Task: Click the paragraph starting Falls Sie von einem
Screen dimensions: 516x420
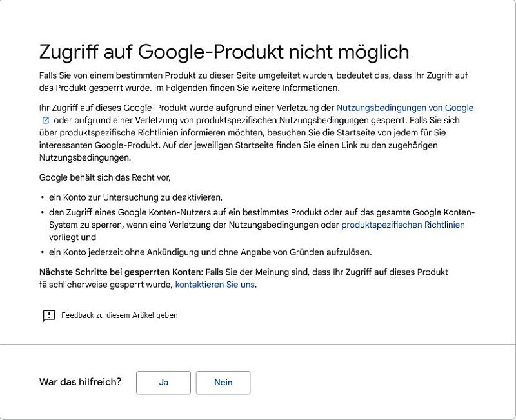Action: click(x=253, y=81)
